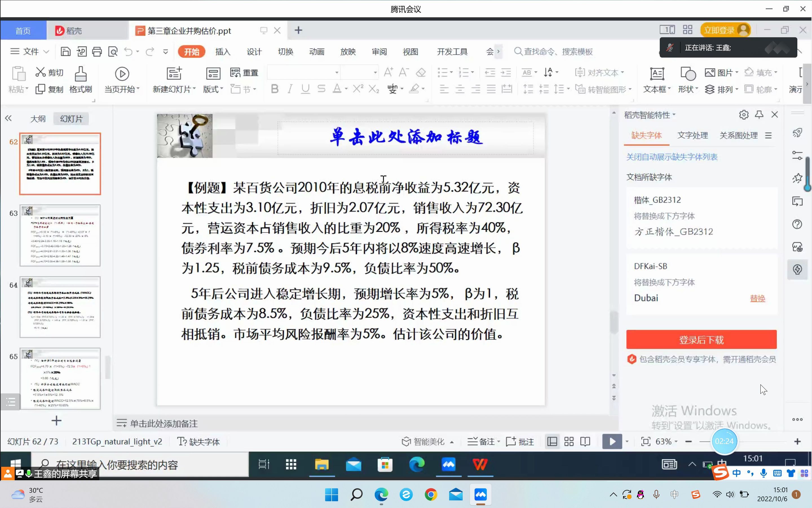Click the Undo arrow icon
812x508 pixels.
click(129, 51)
